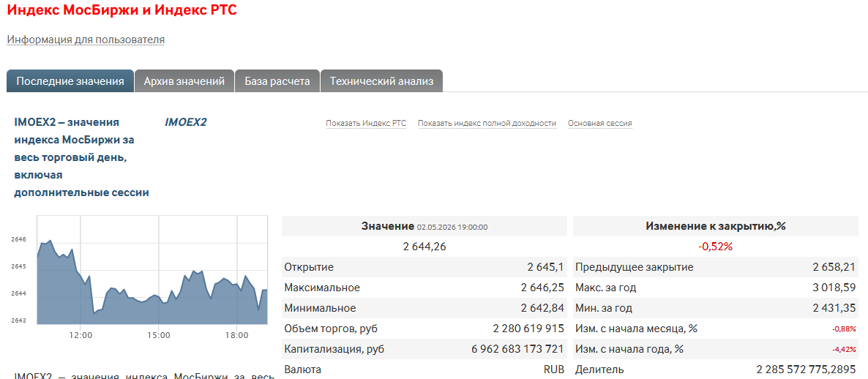The image size is (868, 379).
Task: Click the change value -0,52%
Action: 716,247
